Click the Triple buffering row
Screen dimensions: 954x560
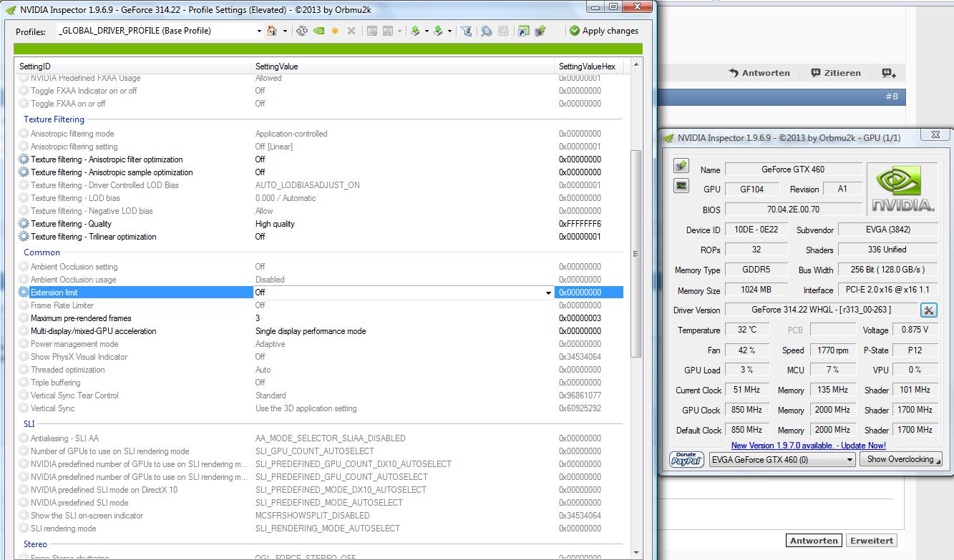click(x=320, y=383)
